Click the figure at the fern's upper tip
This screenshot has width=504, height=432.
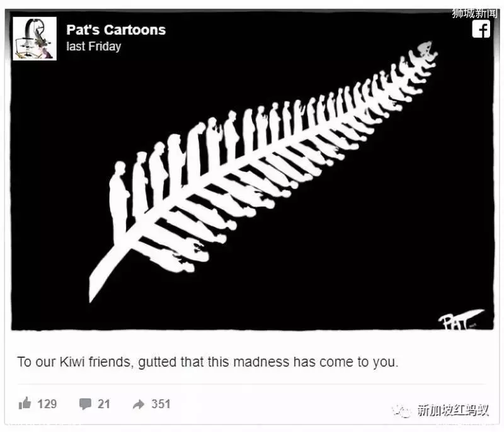click(x=424, y=53)
